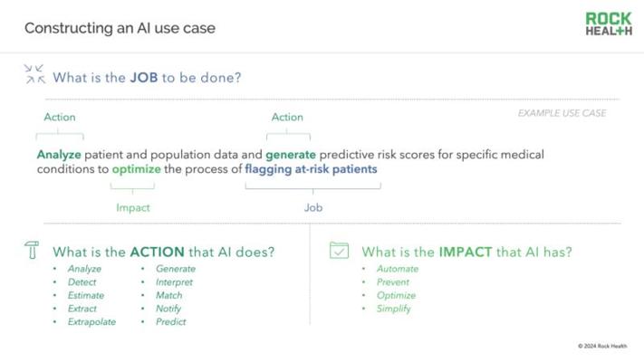The height and width of the screenshot is (362, 644).
Task: Click the bold word 'optimize' in the sentence
Action: pyautogui.click(x=138, y=169)
